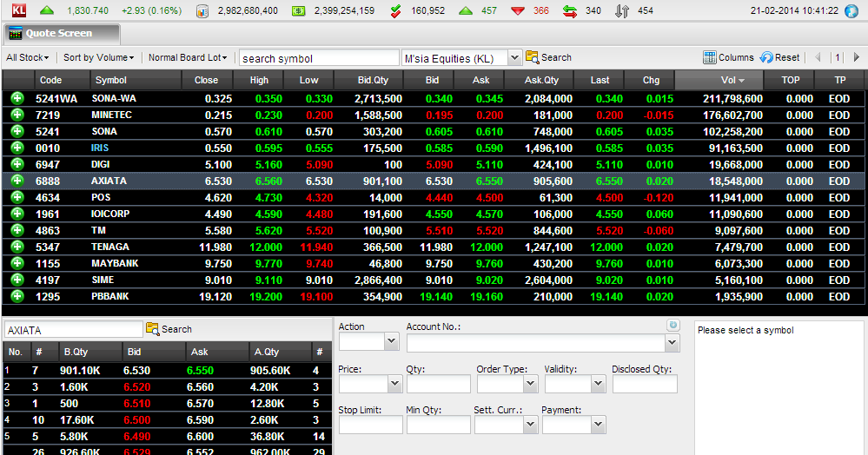Image resolution: width=868 pixels, height=455 pixels.
Task: Click the dollar value icon beside 2,399,254,159
Action: coord(298,10)
